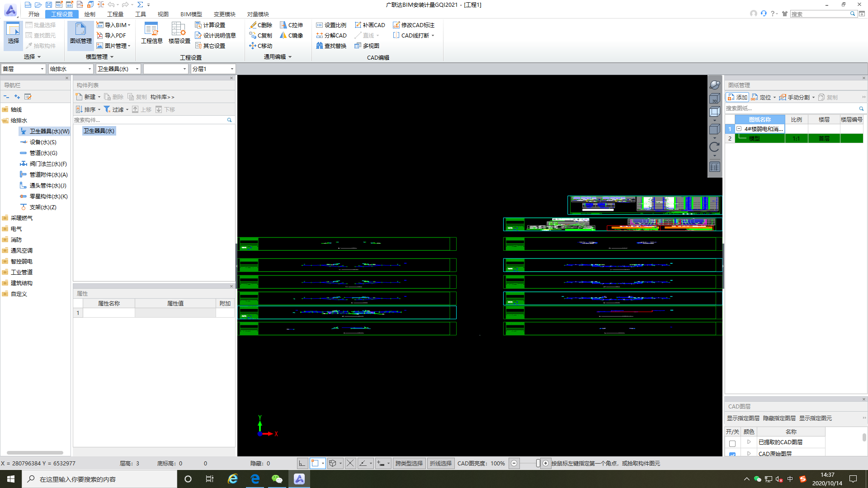This screenshot has height=488, width=868.
Task: Collapse the 4#楼弱电和消... drawing row
Action: click(x=739, y=129)
